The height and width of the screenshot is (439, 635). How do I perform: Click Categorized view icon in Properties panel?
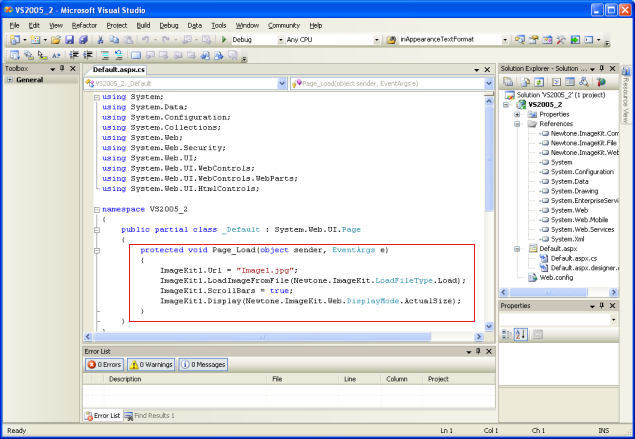click(x=507, y=335)
